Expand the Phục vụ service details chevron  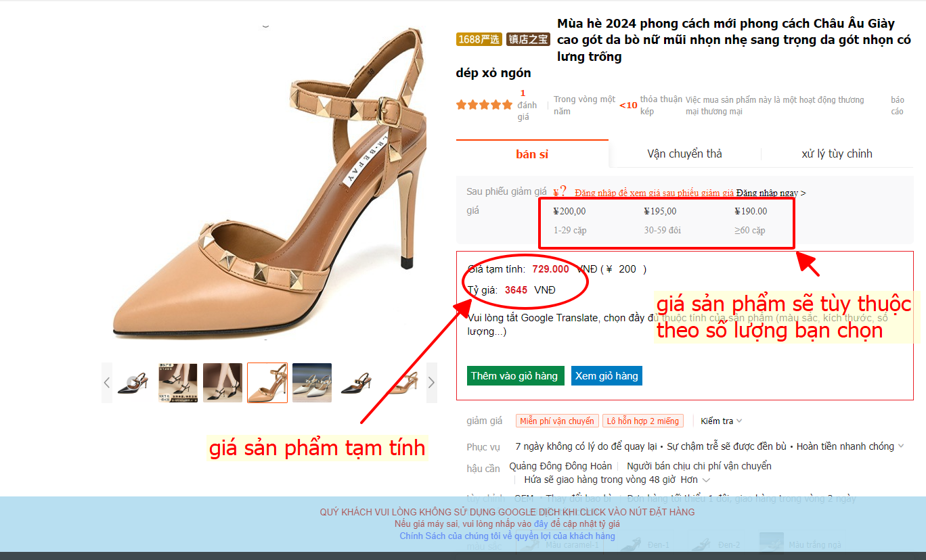901,446
